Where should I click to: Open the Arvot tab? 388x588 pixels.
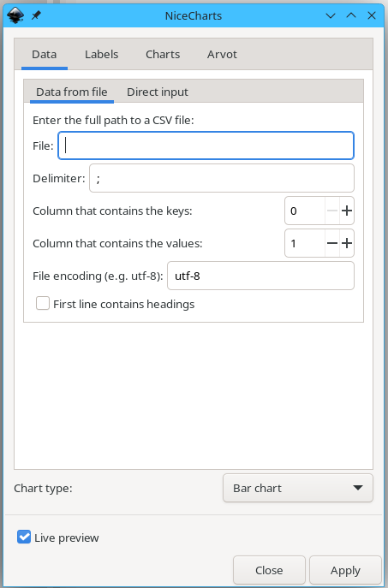222,55
